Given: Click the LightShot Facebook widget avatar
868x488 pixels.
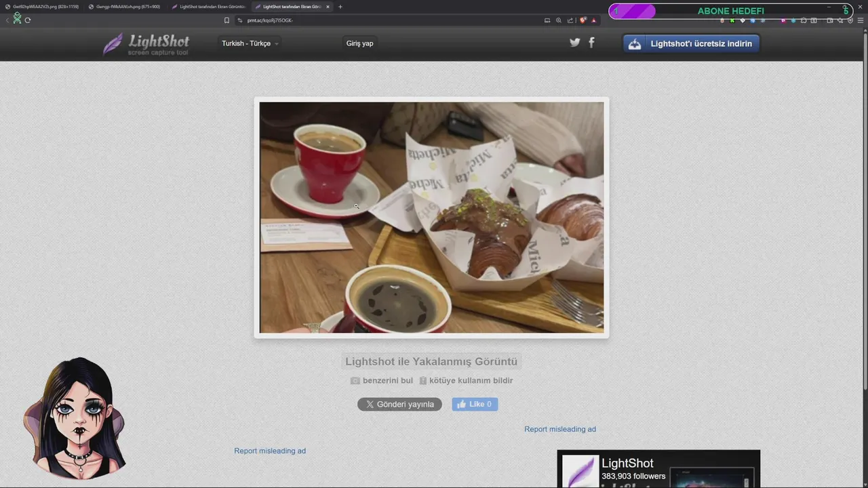Looking at the screenshot, I should tap(580, 471).
